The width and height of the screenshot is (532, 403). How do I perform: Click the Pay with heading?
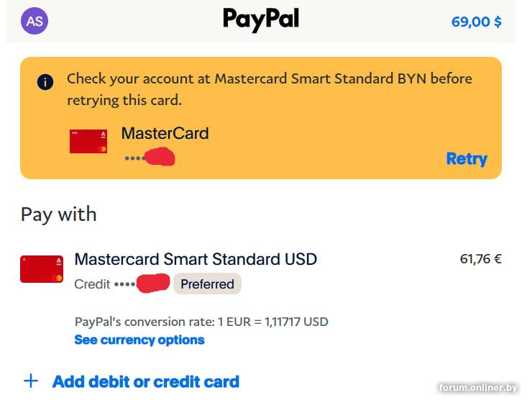point(58,214)
